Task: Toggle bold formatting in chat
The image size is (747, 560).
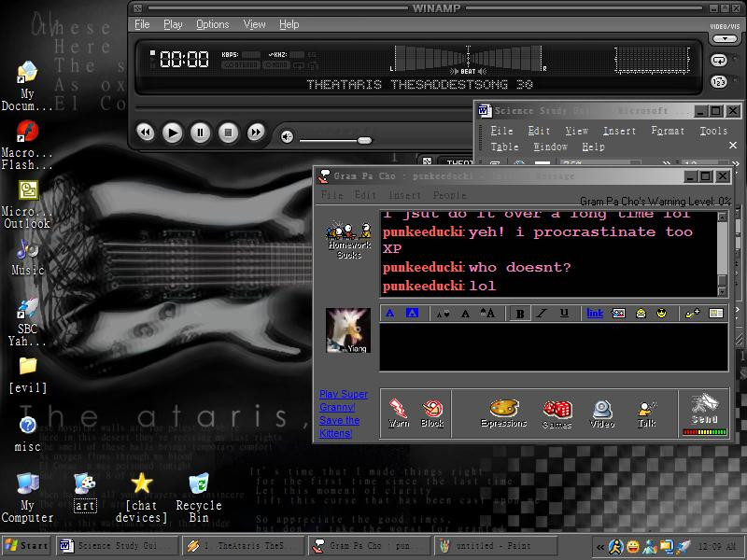Action: point(520,314)
